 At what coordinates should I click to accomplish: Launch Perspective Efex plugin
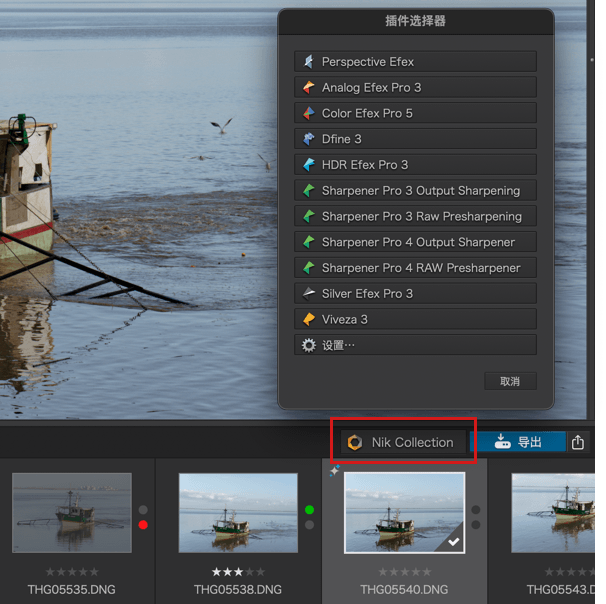click(415, 61)
